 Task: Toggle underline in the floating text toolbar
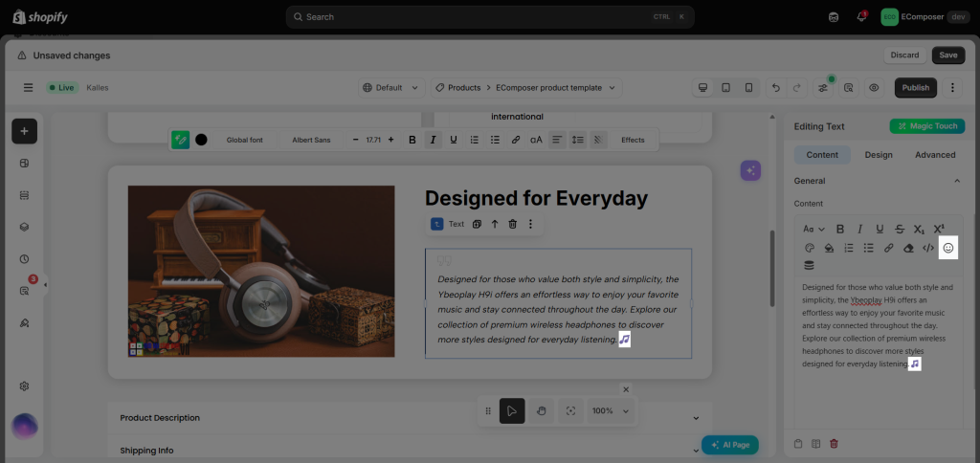click(x=454, y=140)
